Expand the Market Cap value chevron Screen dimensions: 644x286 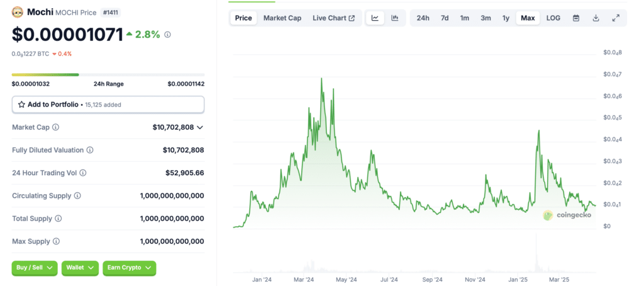(200, 128)
